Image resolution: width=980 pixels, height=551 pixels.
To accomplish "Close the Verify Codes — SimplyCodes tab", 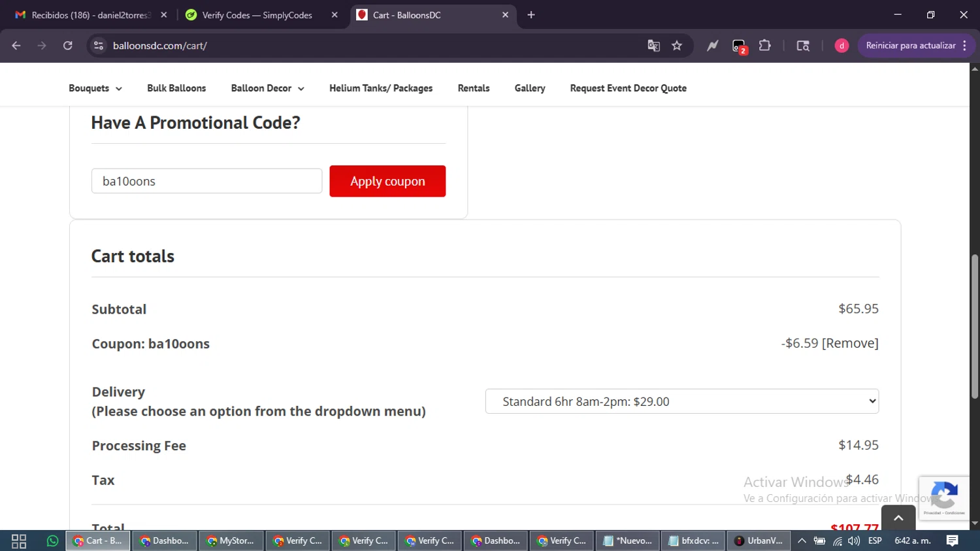I will [x=335, y=15].
